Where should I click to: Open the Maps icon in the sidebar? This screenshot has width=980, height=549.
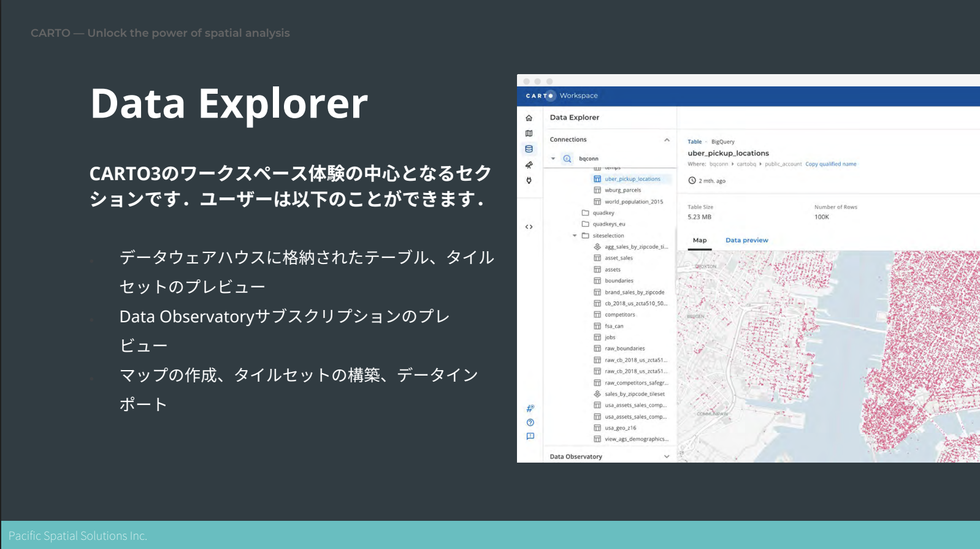click(529, 134)
